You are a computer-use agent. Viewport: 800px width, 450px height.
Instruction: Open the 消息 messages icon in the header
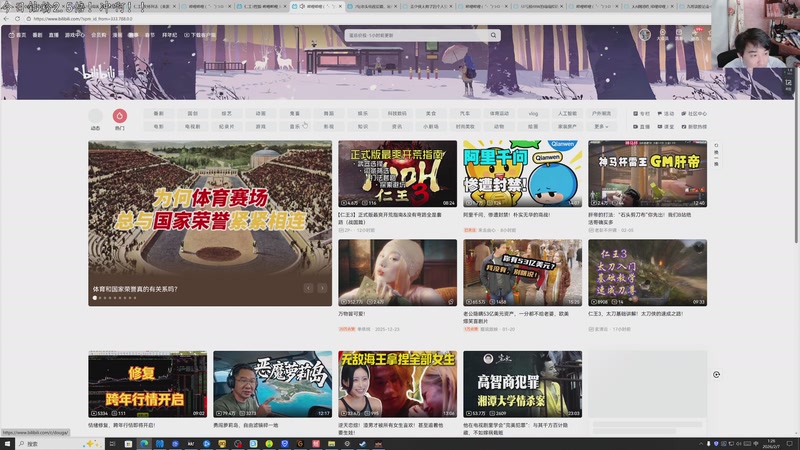click(679, 35)
